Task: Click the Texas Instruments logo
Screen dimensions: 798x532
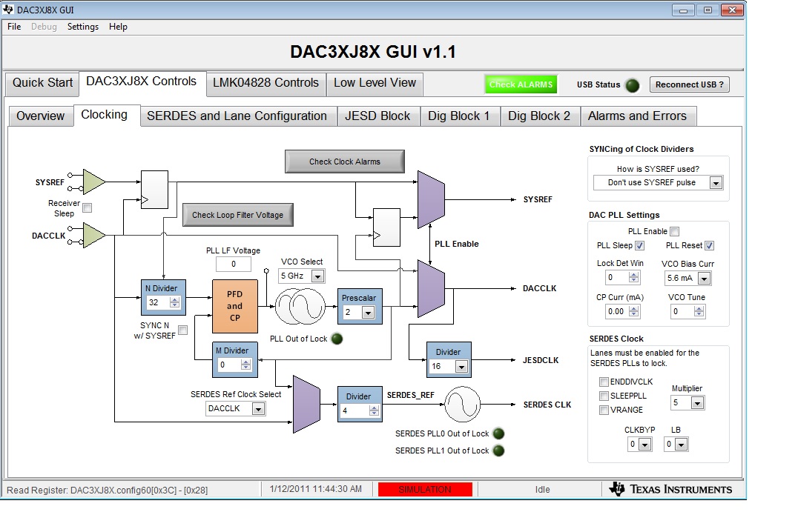Action: click(x=670, y=489)
